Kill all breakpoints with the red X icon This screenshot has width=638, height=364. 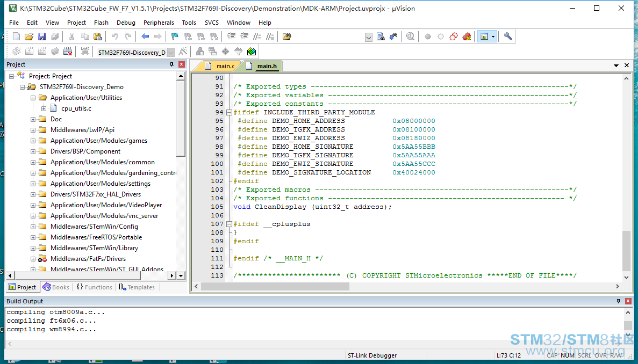click(467, 37)
